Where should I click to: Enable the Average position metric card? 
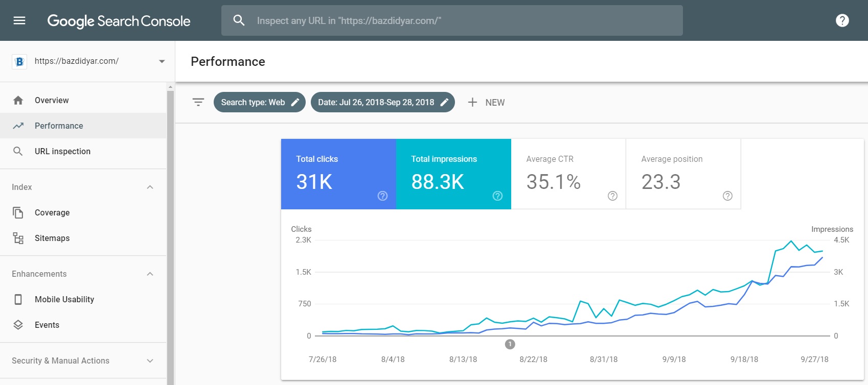point(683,174)
